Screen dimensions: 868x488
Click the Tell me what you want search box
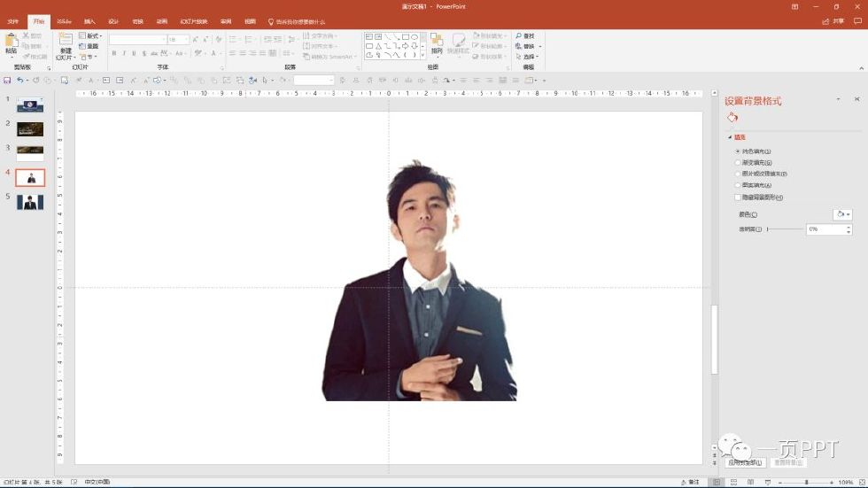[x=297, y=22]
